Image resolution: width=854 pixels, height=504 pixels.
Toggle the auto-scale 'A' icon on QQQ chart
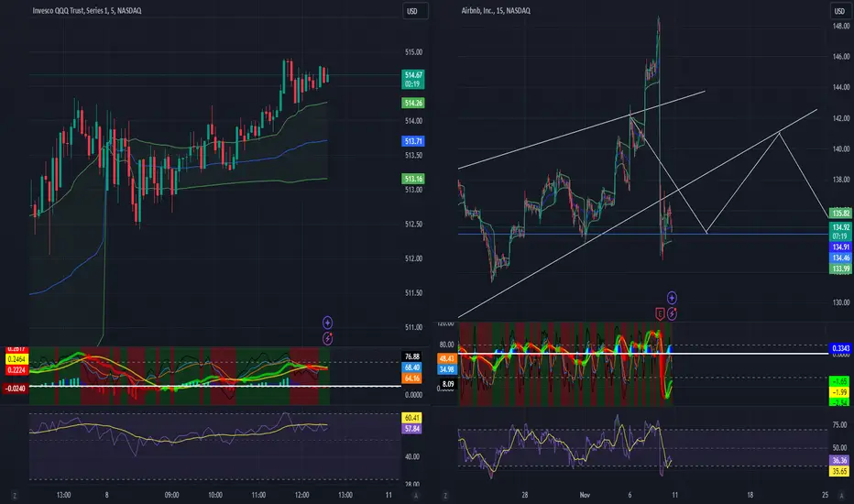pos(416,495)
